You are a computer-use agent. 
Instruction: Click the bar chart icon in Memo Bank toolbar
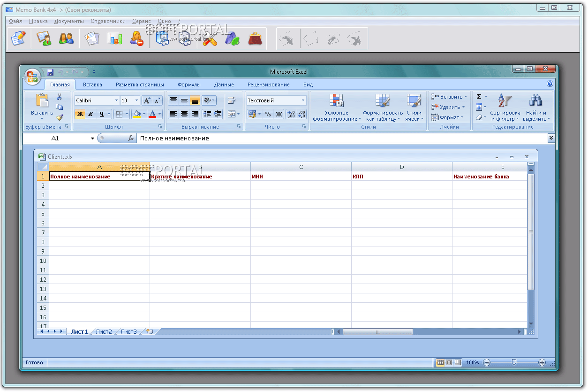coord(114,38)
